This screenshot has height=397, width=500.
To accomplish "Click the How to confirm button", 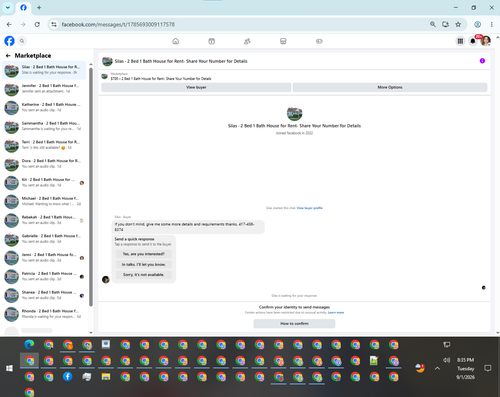I will tap(294, 324).
